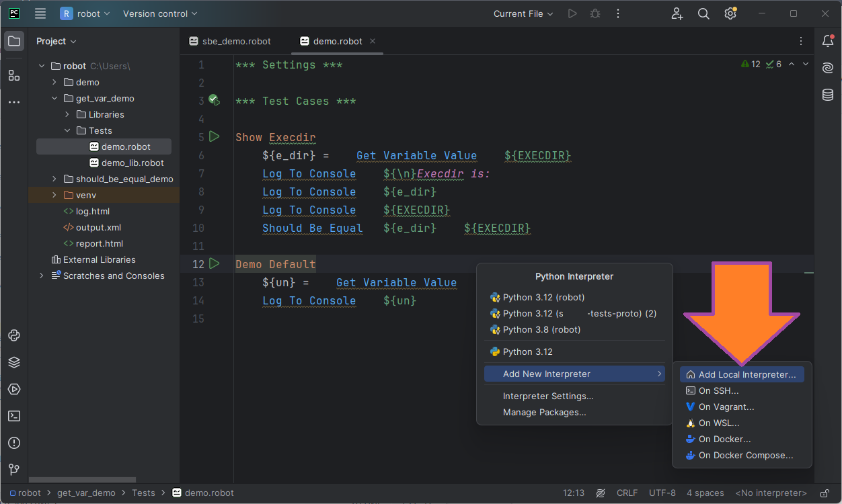842x504 pixels.
Task: Expand the demo folder
Action: tap(54, 82)
